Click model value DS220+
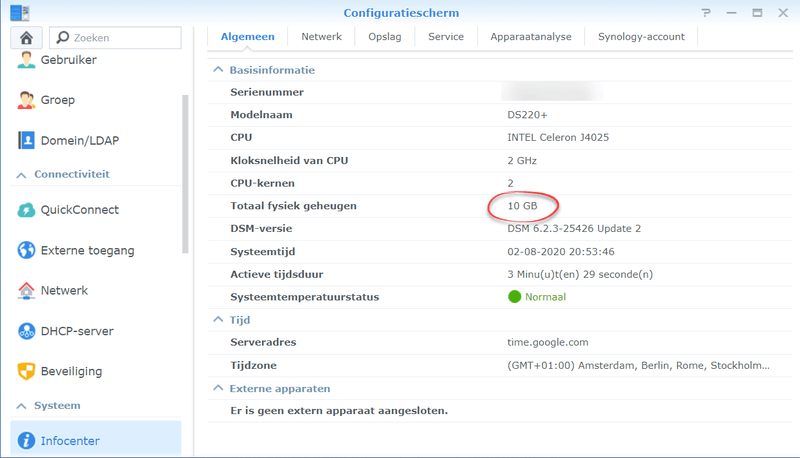 527,115
